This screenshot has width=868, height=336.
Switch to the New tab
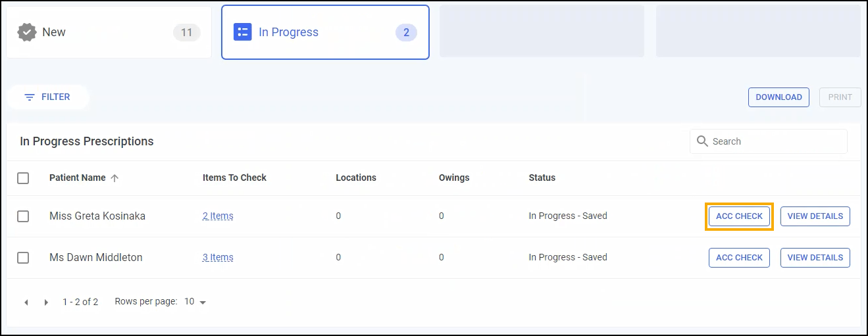pos(109,32)
